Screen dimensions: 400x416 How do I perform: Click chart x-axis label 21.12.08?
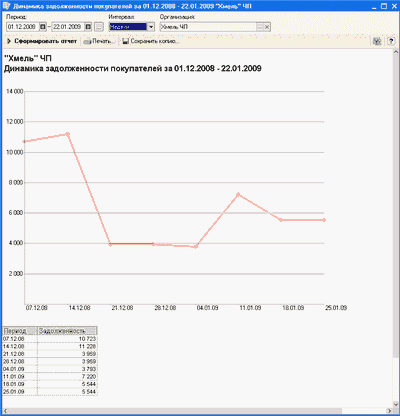122,308
